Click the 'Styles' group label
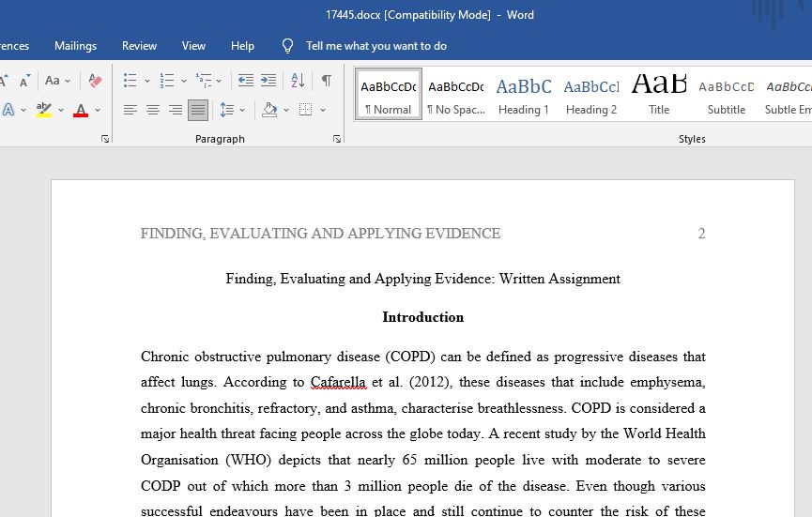812x517 pixels. coord(692,139)
